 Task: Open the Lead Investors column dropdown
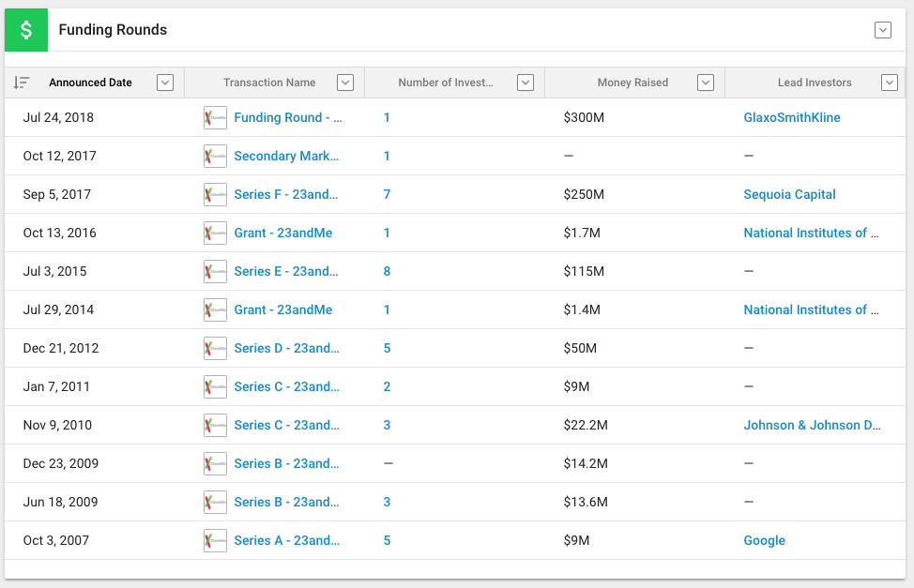889,83
